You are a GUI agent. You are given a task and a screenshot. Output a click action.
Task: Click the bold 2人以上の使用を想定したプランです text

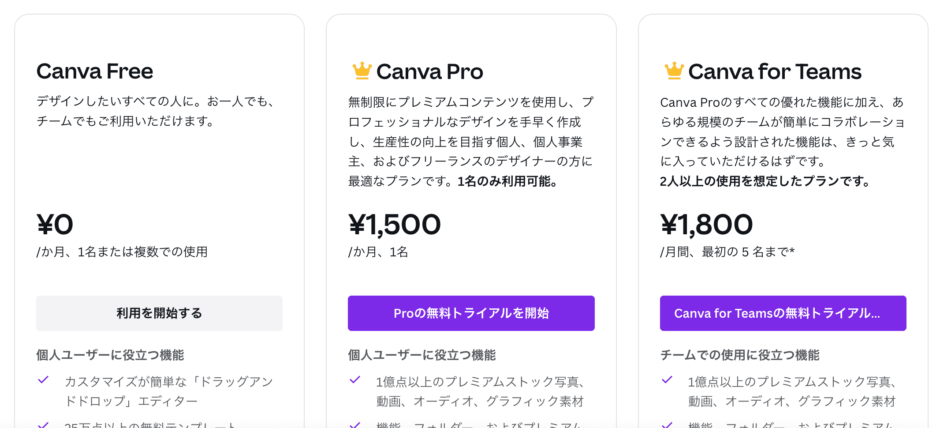tap(765, 181)
